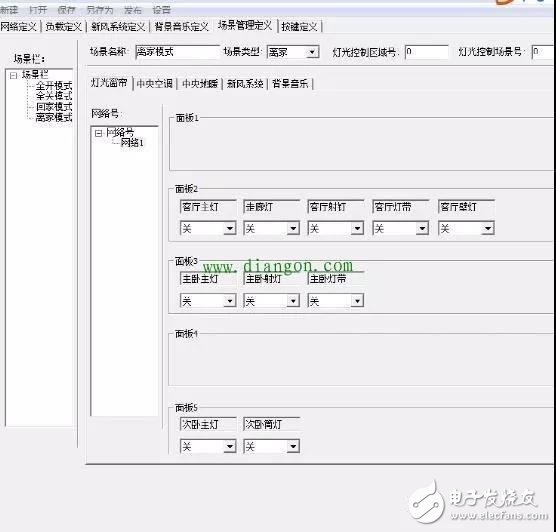The image size is (556, 532).
Task: Select the 灯光窗帘 sub-tab
Action: click(109, 83)
